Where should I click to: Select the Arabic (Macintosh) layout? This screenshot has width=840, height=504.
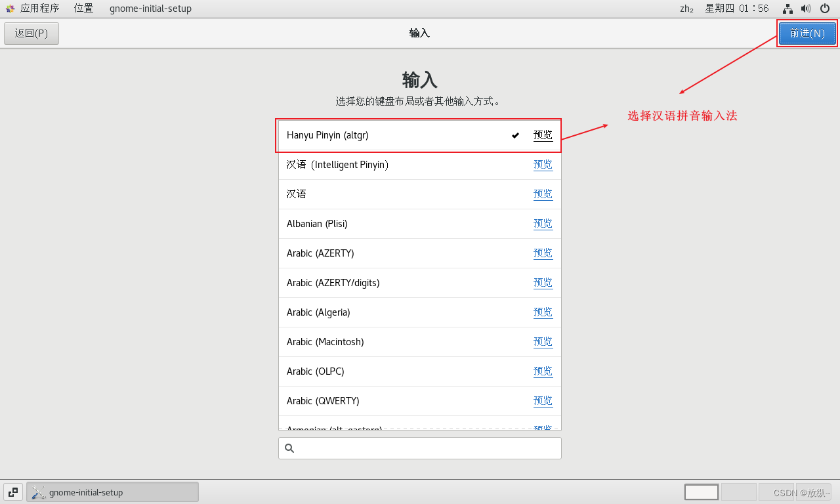coord(420,342)
